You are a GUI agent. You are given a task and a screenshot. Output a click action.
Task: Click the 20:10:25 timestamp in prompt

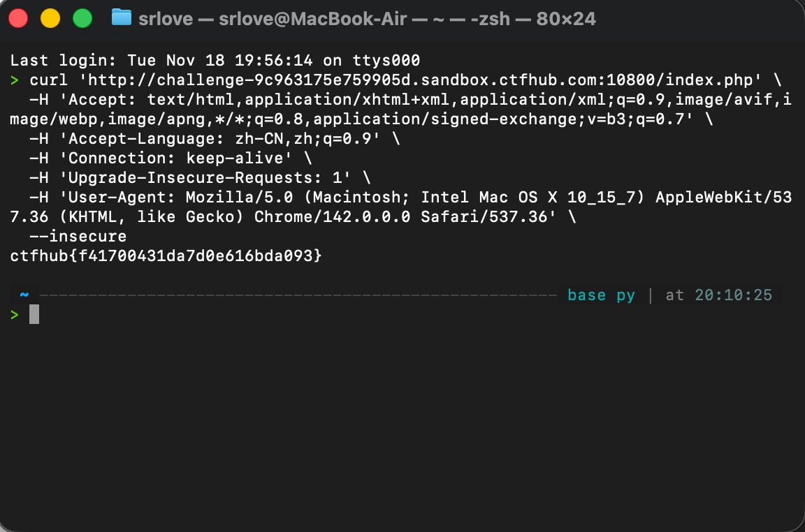coord(733,295)
